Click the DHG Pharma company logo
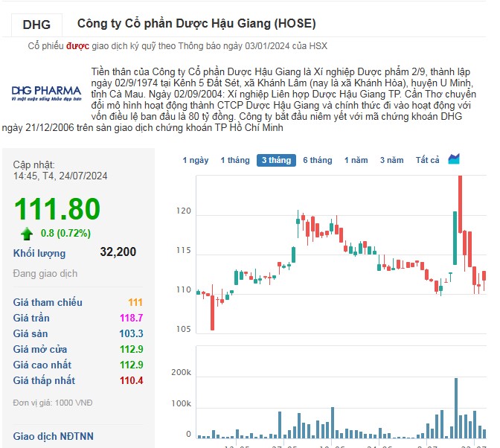 click(46, 92)
